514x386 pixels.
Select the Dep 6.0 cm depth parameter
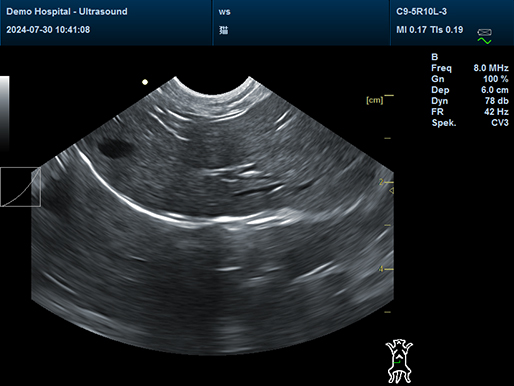[470, 90]
